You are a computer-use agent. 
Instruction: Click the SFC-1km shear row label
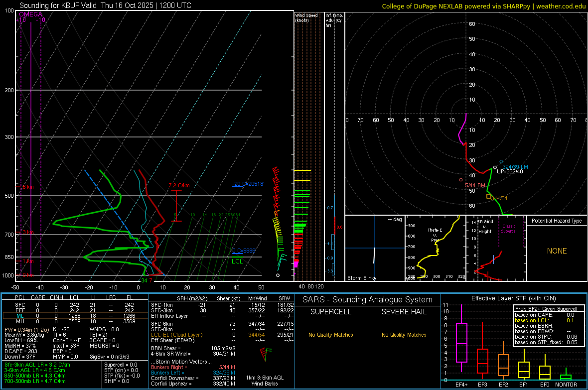(162, 305)
